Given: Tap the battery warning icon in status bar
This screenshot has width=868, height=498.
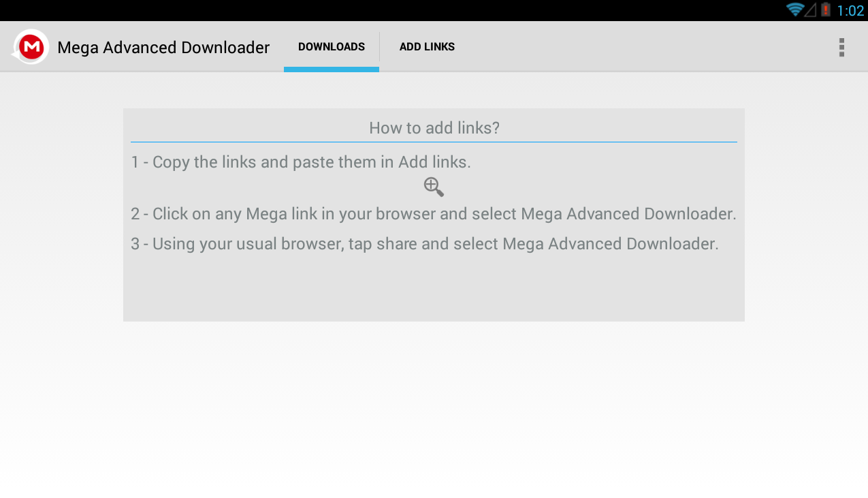Looking at the screenshot, I should click(826, 10).
